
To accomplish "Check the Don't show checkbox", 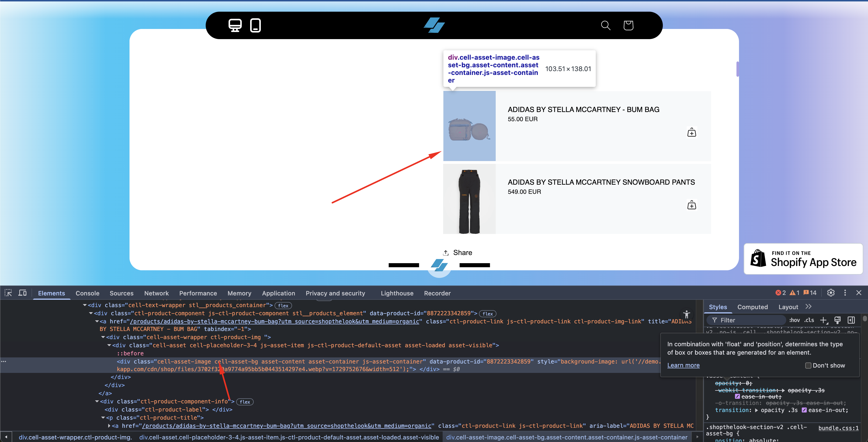I will coord(808,366).
